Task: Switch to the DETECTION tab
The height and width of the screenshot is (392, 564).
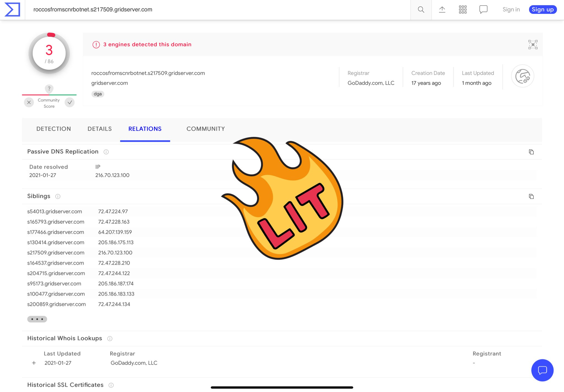Action: [x=54, y=129]
